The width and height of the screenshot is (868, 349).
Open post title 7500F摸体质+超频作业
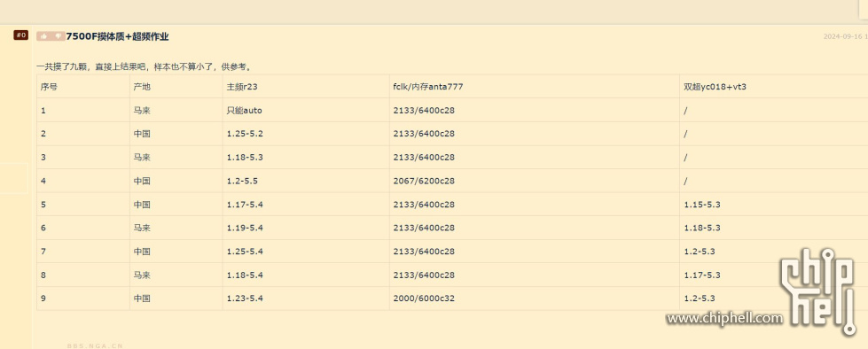coord(117,36)
